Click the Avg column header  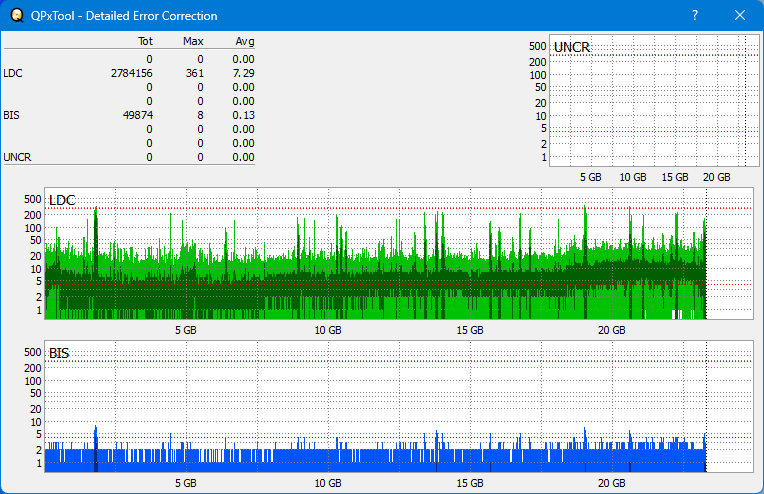tap(245, 41)
